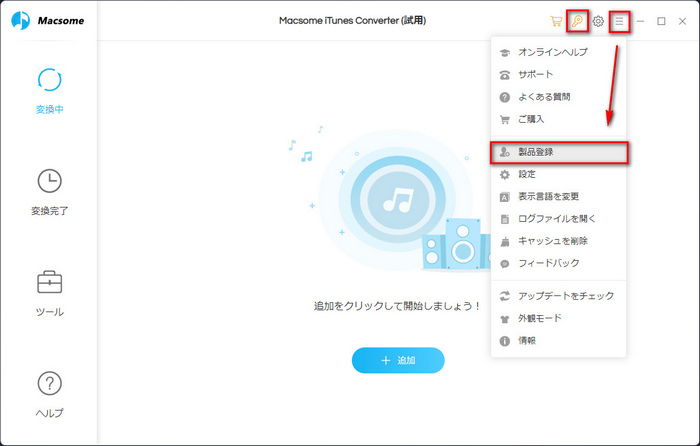Minimize the Macsome window

pyautogui.click(x=640, y=21)
